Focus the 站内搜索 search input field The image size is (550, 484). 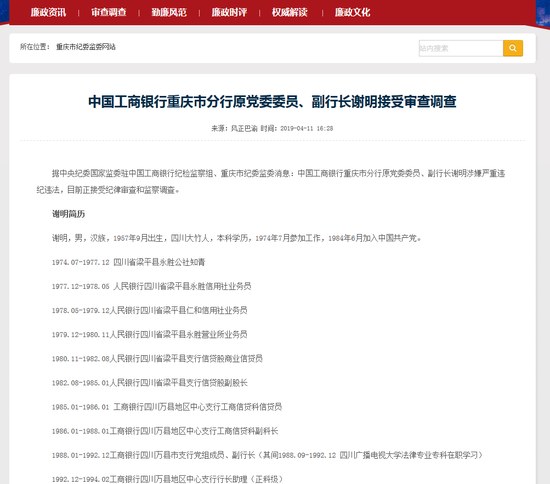(x=461, y=48)
